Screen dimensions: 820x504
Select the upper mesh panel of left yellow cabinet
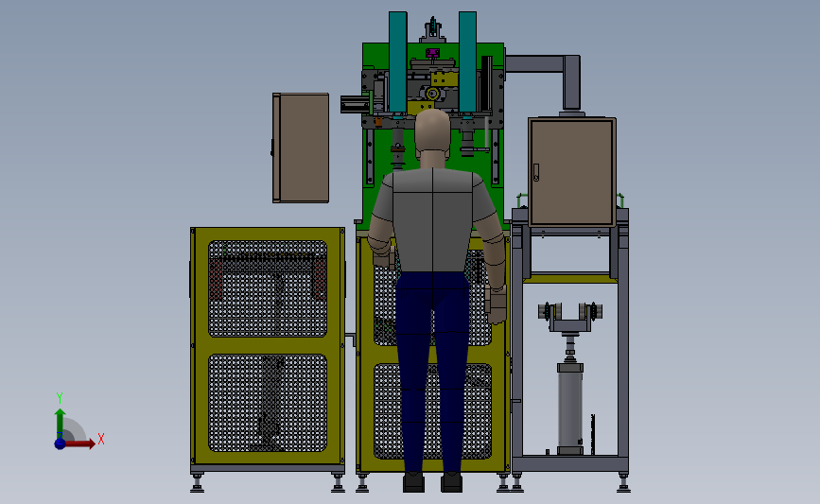(x=268, y=288)
